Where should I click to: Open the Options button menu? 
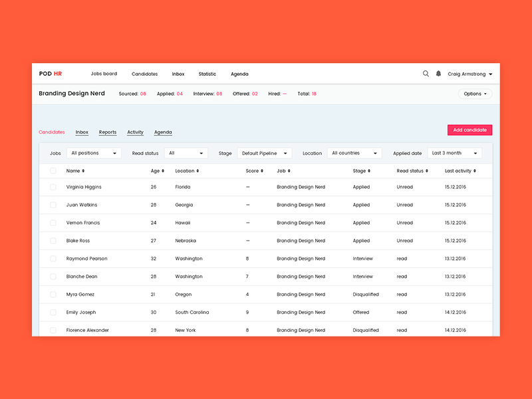point(475,94)
